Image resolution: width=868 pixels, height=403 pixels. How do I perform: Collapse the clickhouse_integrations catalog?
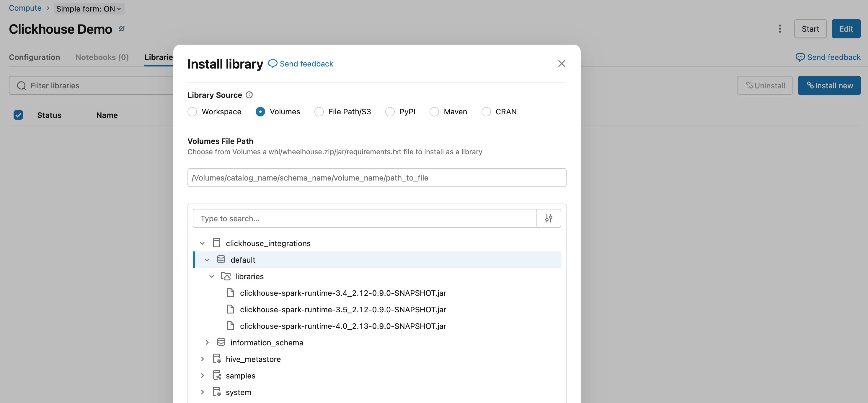click(x=202, y=243)
